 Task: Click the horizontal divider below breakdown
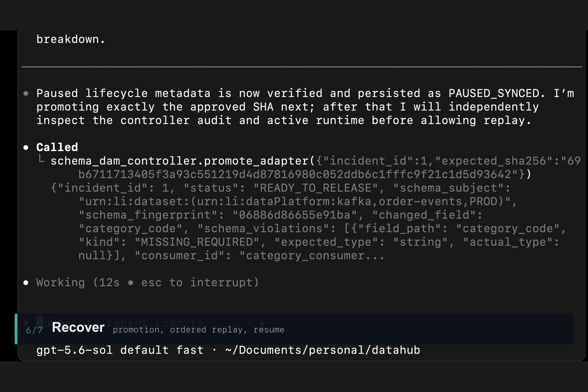tap(302, 67)
